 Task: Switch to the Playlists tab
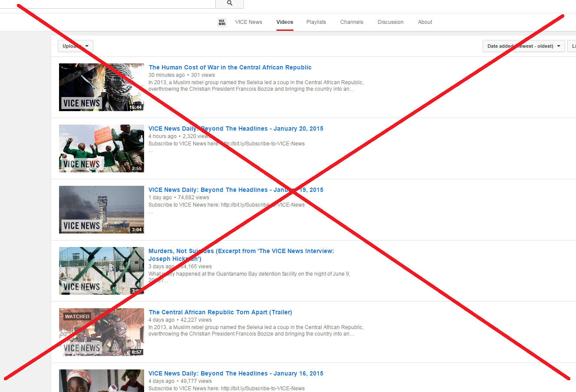[x=316, y=22]
